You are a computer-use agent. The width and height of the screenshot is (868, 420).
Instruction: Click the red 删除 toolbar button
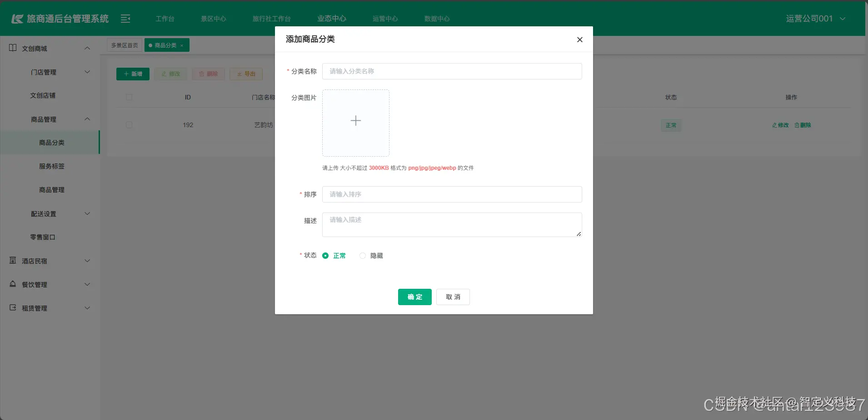click(x=208, y=74)
